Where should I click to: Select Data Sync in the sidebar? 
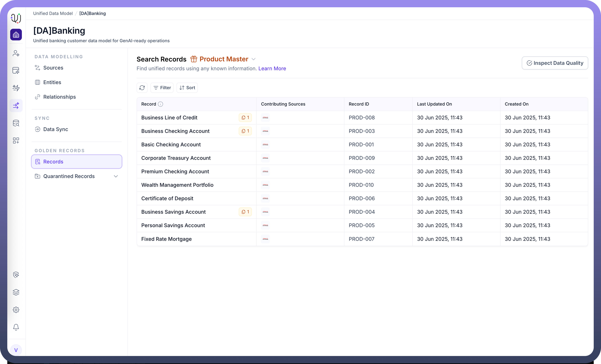pyautogui.click(x=56, y=129)
